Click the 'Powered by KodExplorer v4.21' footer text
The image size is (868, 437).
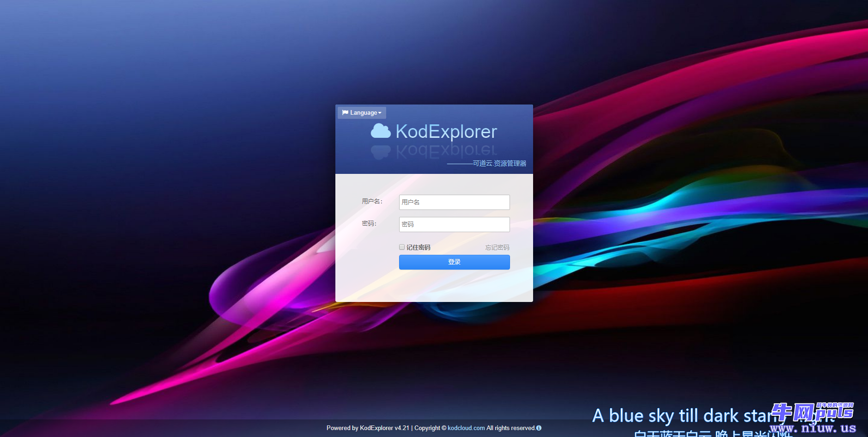point(368,428)
